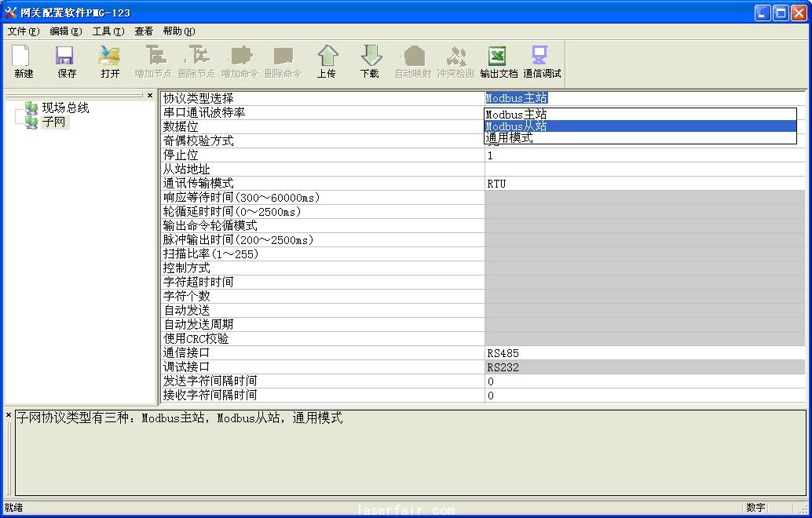This screenshot has height=518, width=812.
Task: Open the 文件 menu
Action: pos(23,31)
